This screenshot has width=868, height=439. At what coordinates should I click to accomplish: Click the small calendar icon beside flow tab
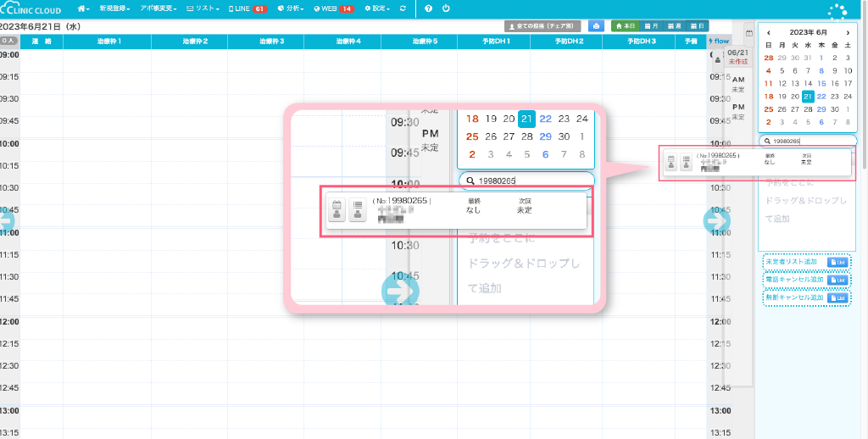point(748,34)
